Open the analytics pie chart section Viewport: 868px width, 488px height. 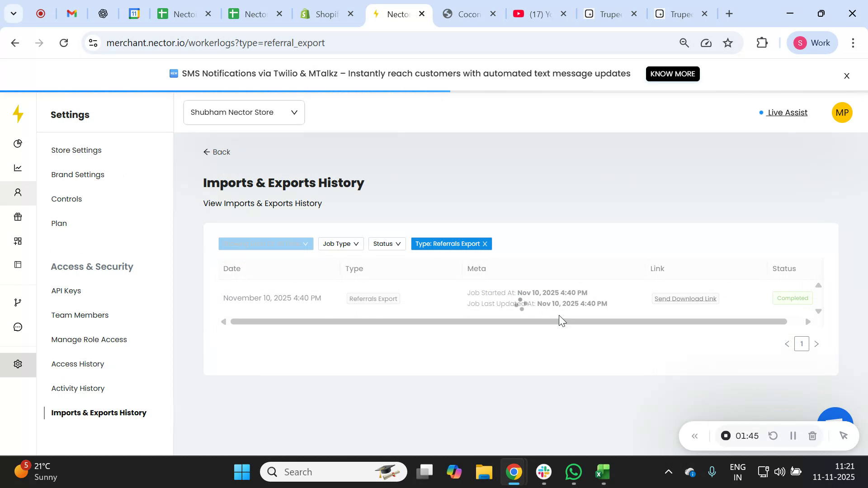coord(18,144)
